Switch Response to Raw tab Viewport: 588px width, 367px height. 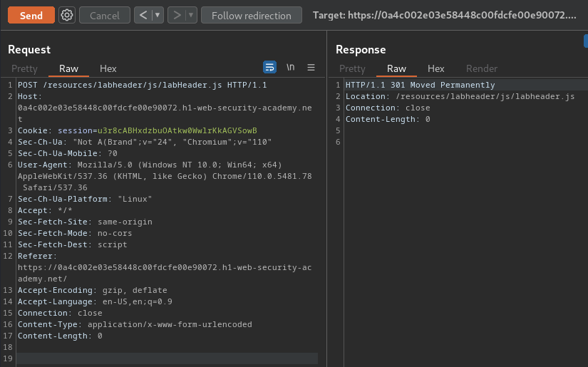396,68
